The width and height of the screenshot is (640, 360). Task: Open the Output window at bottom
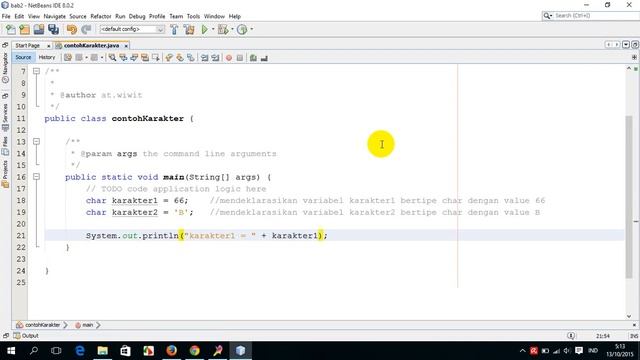click(26, 336)
